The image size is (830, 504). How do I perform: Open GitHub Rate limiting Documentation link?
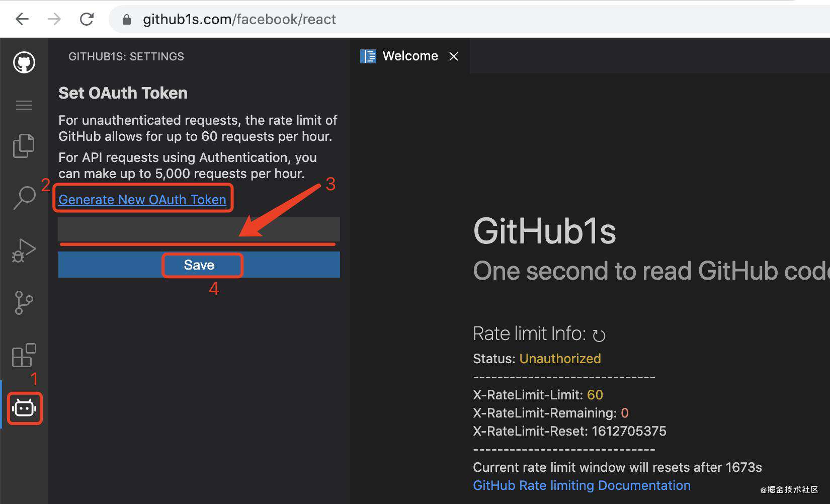[582, 485]
